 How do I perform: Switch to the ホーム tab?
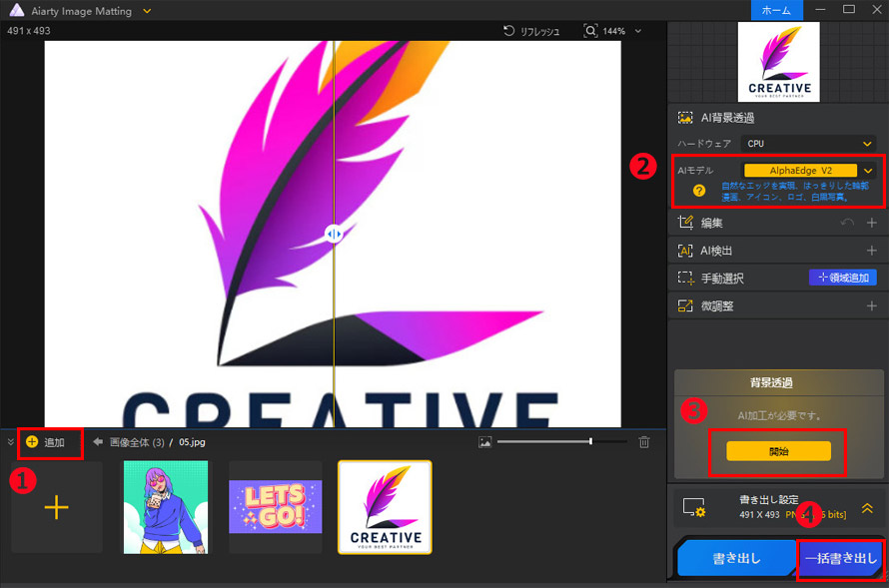pyautogui.click(x=776, y=10)
